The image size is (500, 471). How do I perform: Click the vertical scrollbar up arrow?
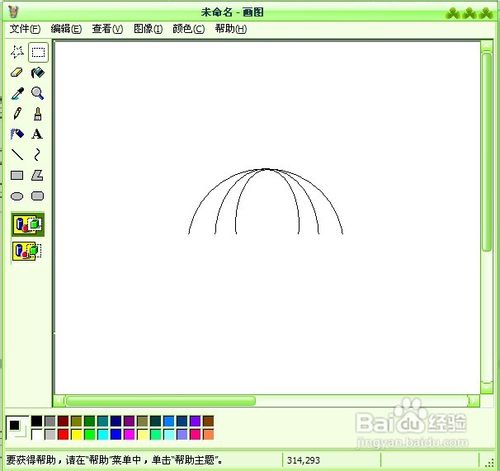(x=487, y=46)
